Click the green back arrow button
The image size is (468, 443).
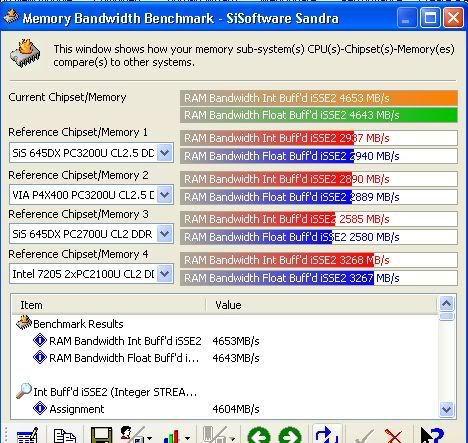(259, 435)
